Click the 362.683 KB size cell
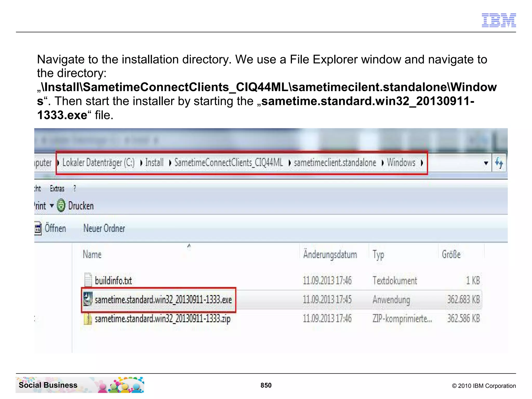The image size is (532, 399). click(x=463, y=300)
